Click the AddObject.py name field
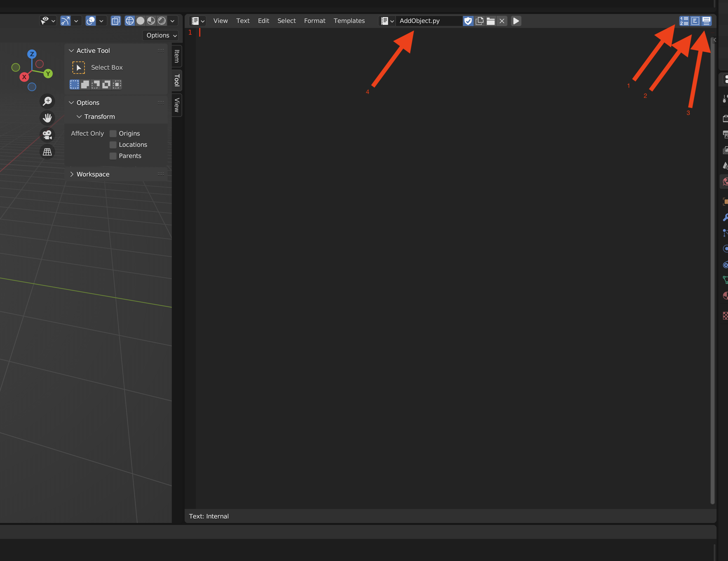 (x=429, y=21)
